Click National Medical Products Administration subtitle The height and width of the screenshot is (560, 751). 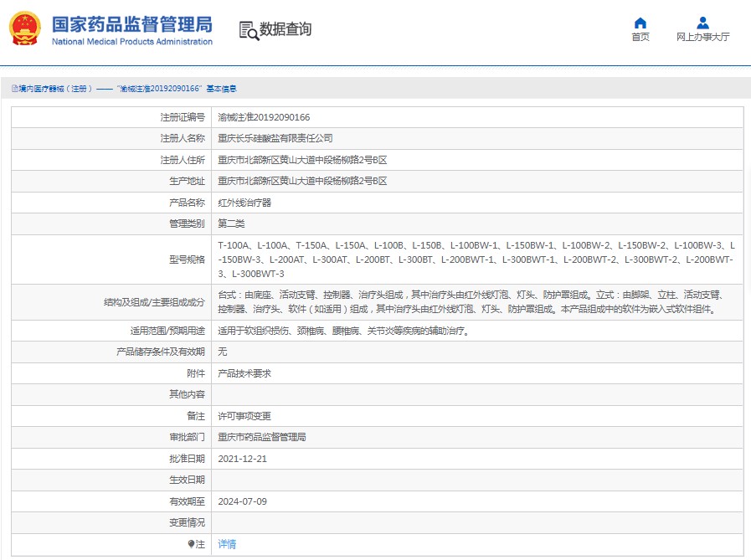pos(132,42)
